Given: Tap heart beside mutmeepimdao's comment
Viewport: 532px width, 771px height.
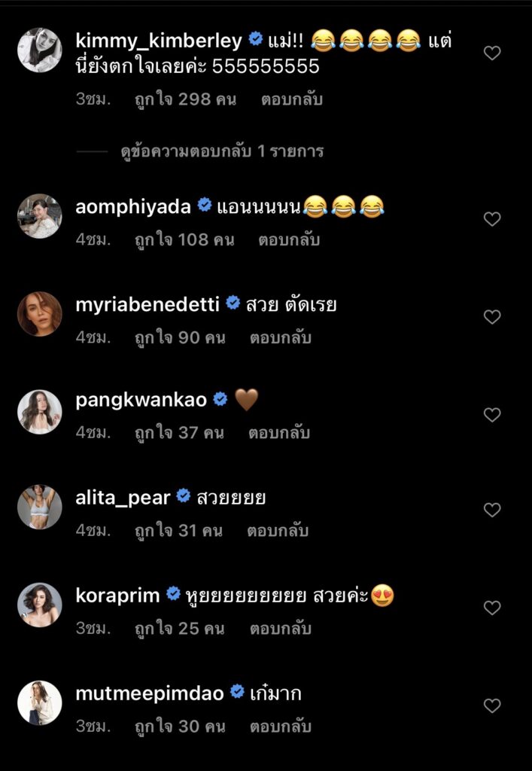Looking at the screenshot, I should point(491,705).
